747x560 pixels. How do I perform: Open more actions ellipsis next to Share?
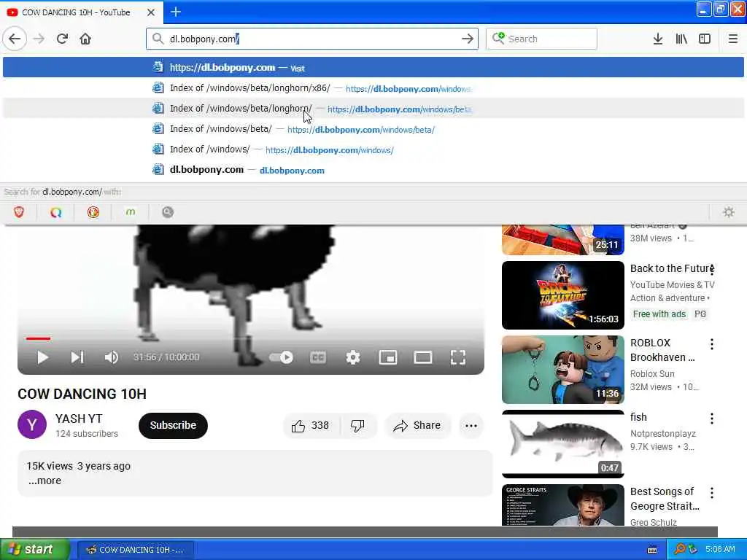[x=471, y=426]
